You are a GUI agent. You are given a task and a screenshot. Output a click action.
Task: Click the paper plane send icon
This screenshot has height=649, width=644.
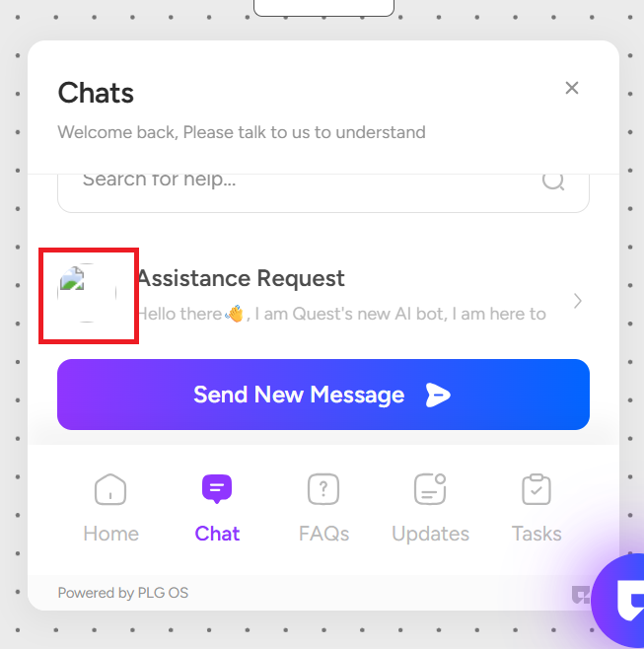(438, 395)
